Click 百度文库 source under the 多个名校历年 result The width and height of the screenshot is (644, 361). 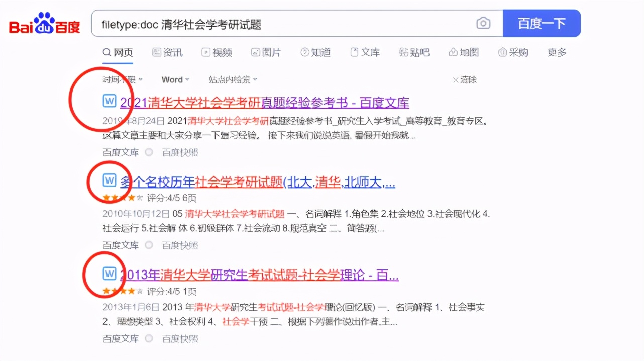[x=121, y=245]
